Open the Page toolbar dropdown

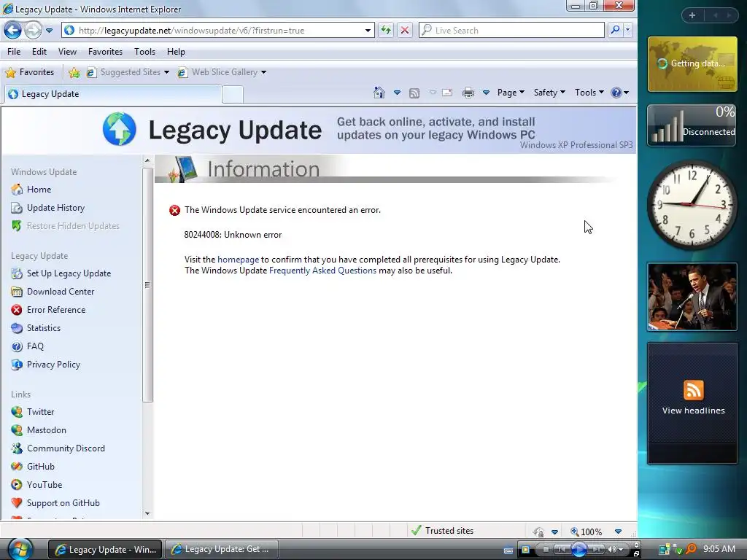[510, 93]
